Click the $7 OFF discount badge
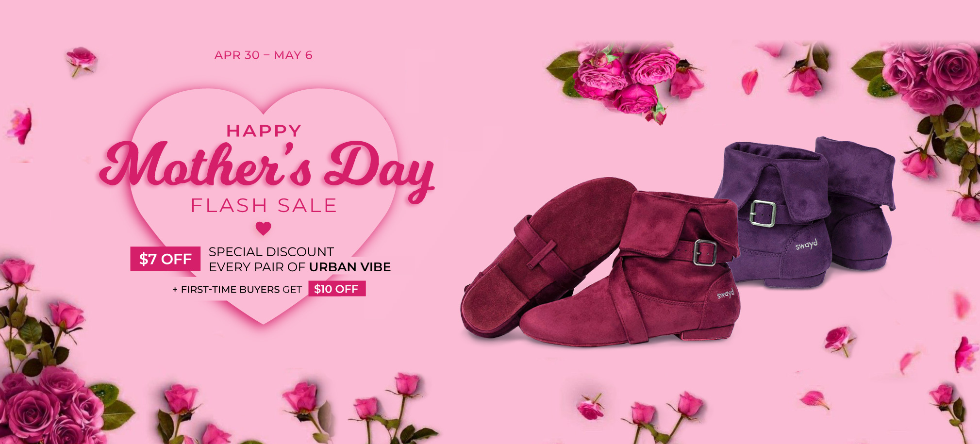Screen dimensions: 980x444 [165, 259]
